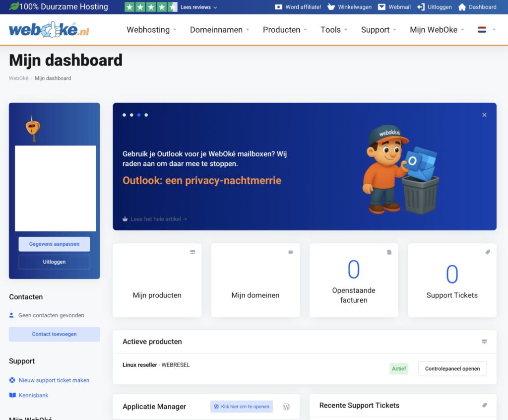Close the Outlook banner with X

tap(484, 115)
